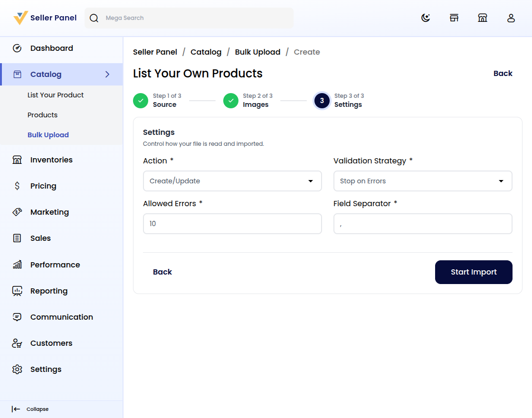Click the Customers cart-person icon
The width and height of the screenshot is (532, 418).
pos(17,343)
